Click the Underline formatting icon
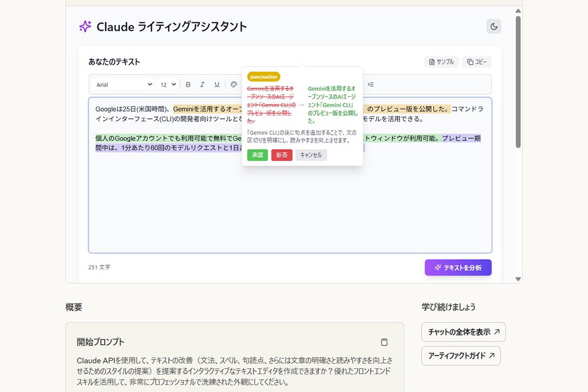 pos(217,85)
